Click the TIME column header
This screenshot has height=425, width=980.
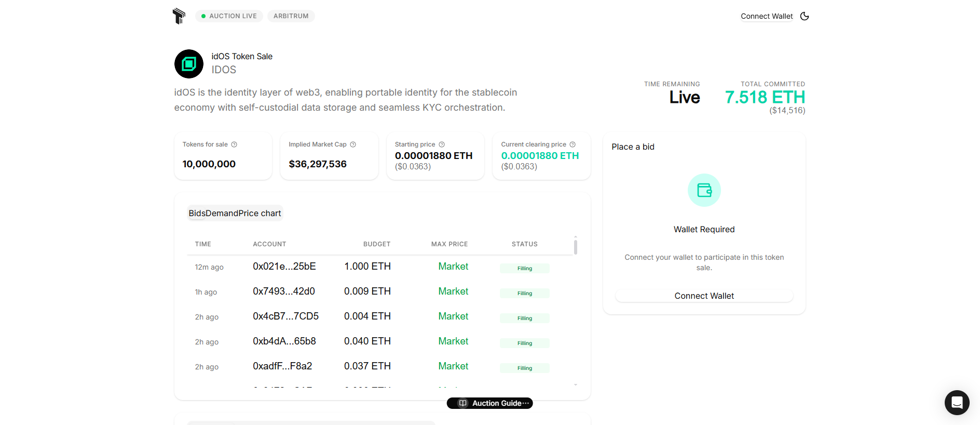pos(203,244)
